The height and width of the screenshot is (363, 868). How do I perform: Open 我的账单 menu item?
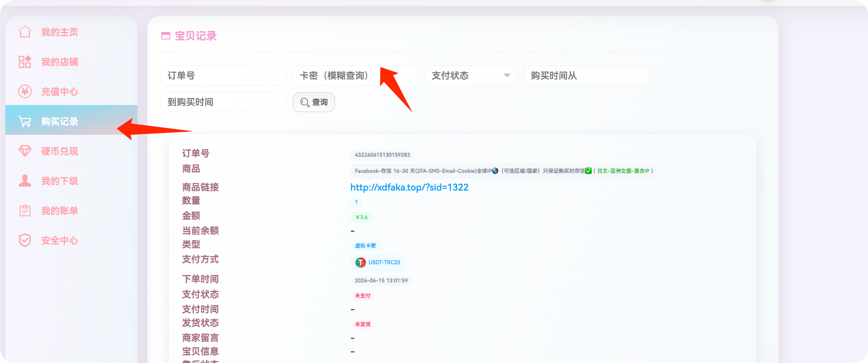(x=71, y=210)
